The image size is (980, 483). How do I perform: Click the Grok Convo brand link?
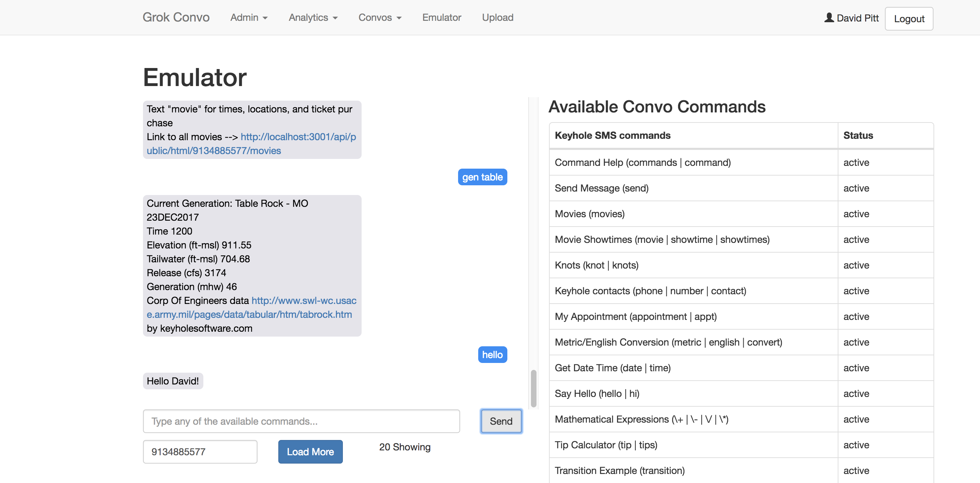click(176, 17)
